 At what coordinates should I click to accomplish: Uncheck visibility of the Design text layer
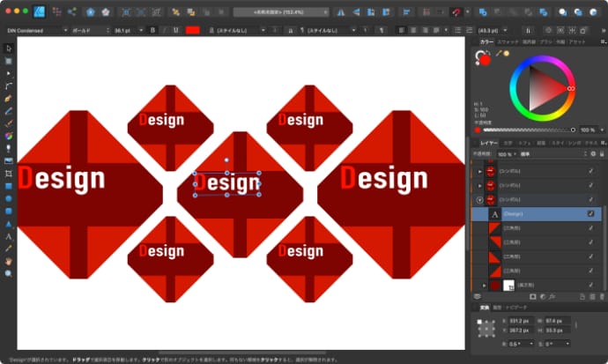pyautogui.click(x=590, y=213)
